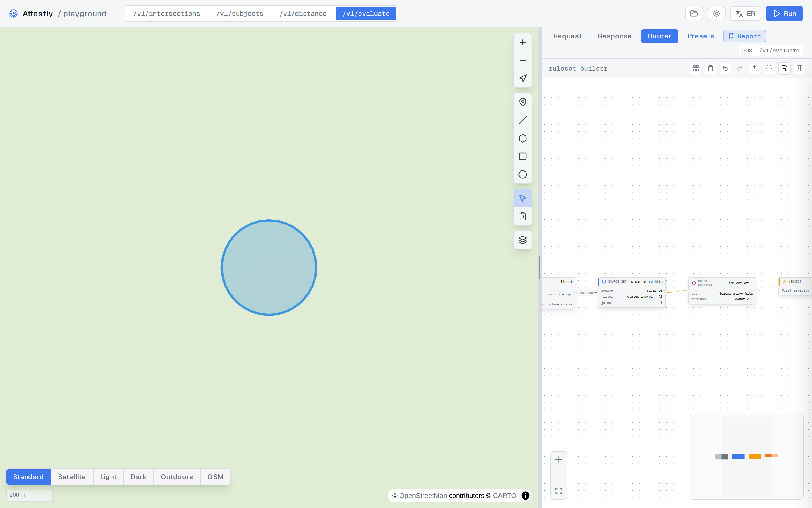This screenshot has height=508, width=812.
Task: Open the folder icon in the top bar
Action: 694,14
